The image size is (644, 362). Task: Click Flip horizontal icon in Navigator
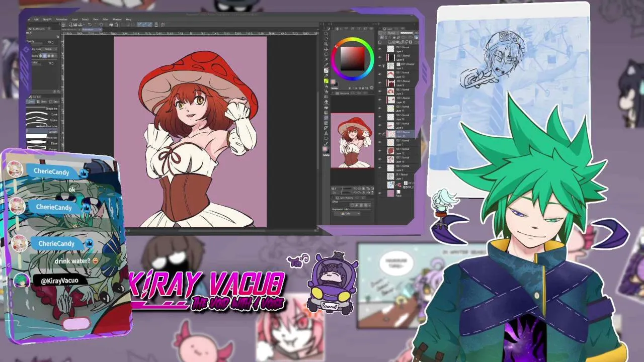(368, 193)
